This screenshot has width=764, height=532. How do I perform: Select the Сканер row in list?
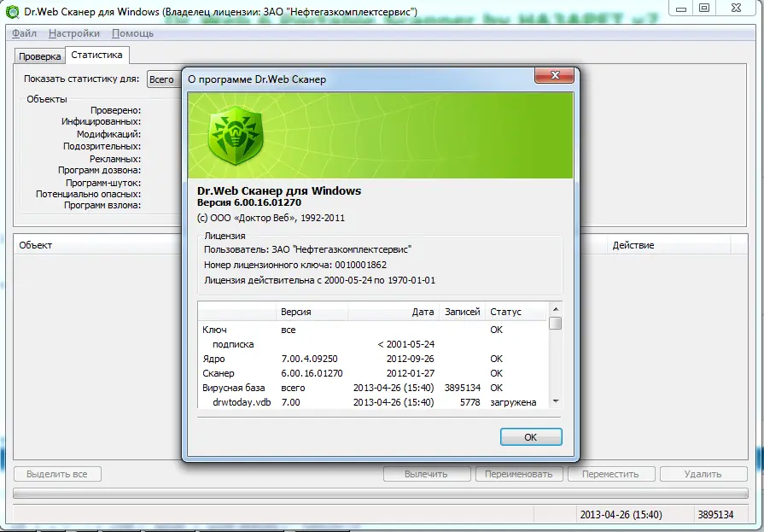pyautogui.click(x=373, y=373)
